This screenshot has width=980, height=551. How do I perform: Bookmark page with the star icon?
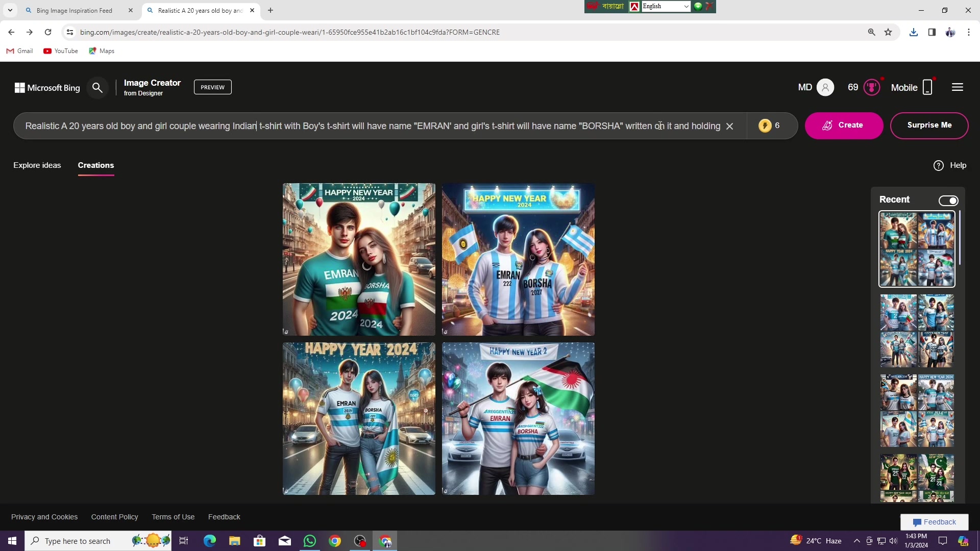888,32
